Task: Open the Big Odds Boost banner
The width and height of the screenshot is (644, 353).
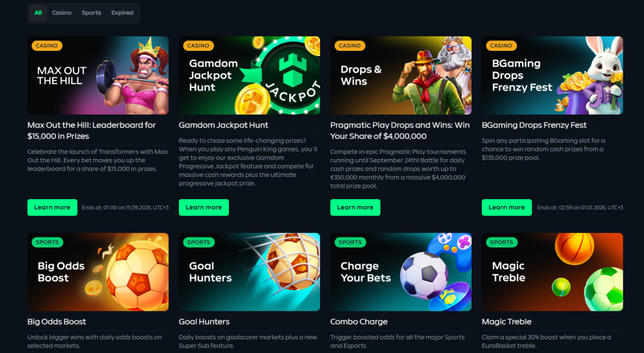Action: [x=97, y=272]
